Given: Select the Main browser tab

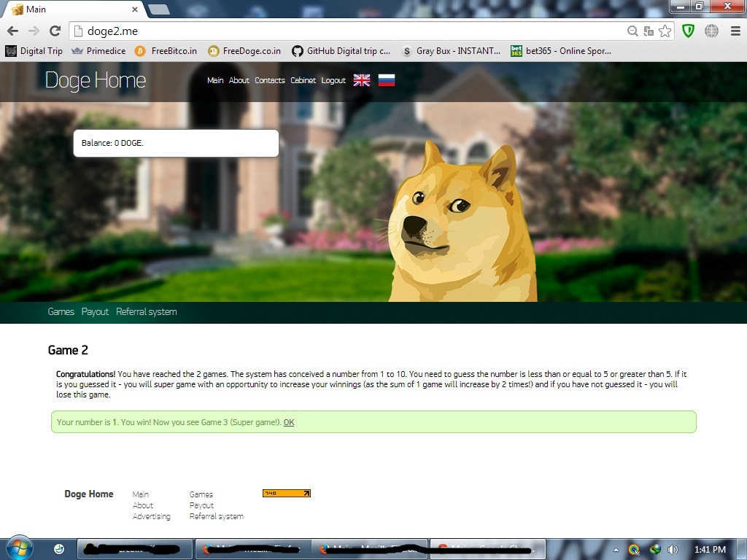Looking at the screenshot, I should pos(74,9).
